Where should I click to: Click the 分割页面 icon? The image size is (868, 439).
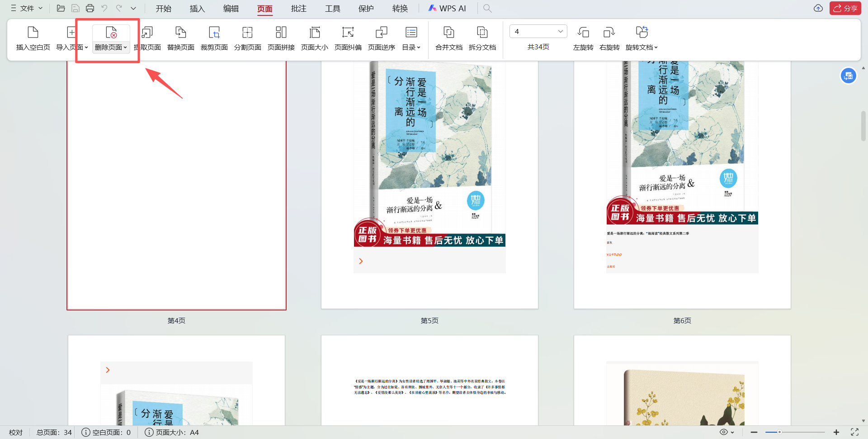click(247, 38)
